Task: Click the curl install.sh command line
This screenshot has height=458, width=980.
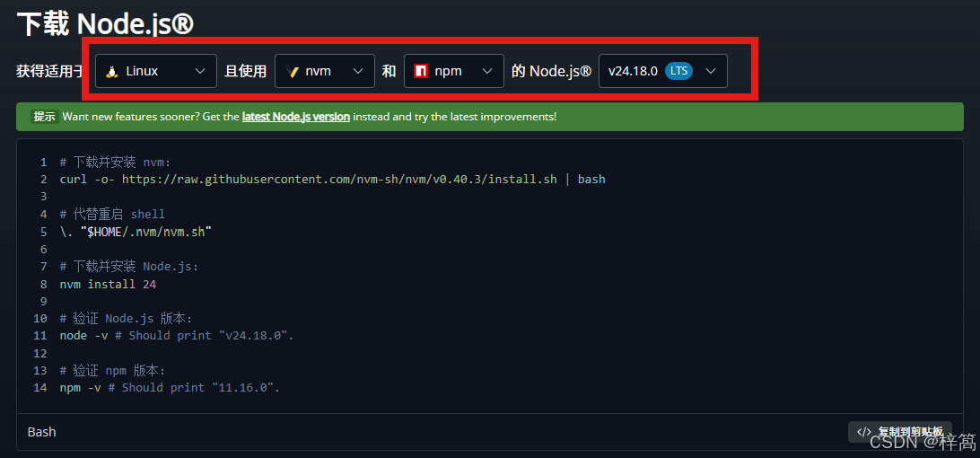Action: (x=332, y=180)
